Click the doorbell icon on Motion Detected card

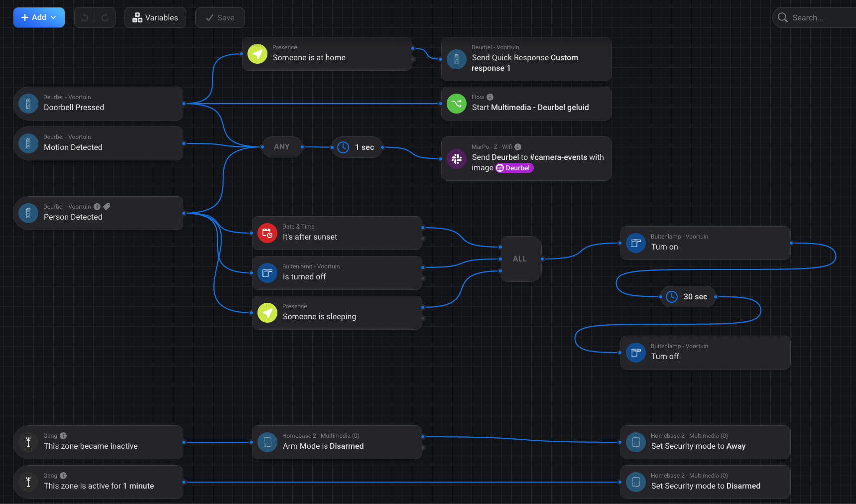[x=28, y=143]
